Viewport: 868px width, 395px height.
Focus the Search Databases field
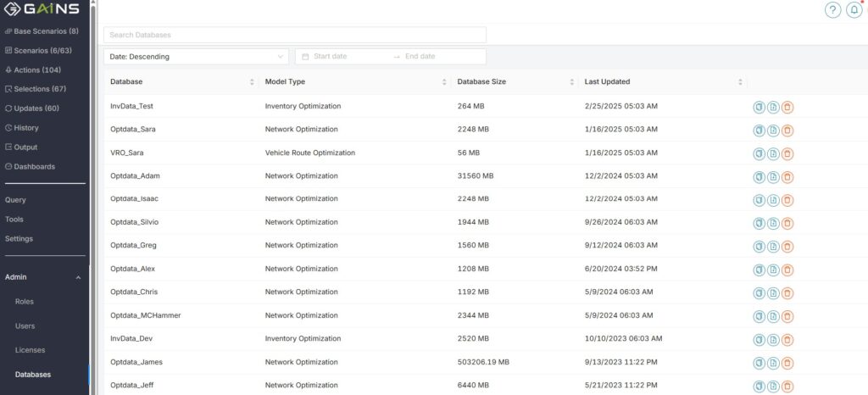click(x=295, y=35)
